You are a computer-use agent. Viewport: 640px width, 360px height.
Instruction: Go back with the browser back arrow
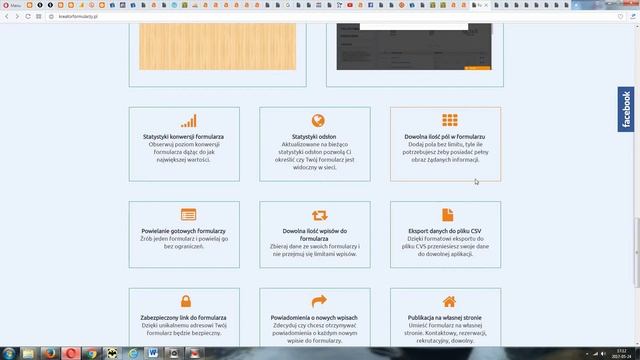[7, 17]
